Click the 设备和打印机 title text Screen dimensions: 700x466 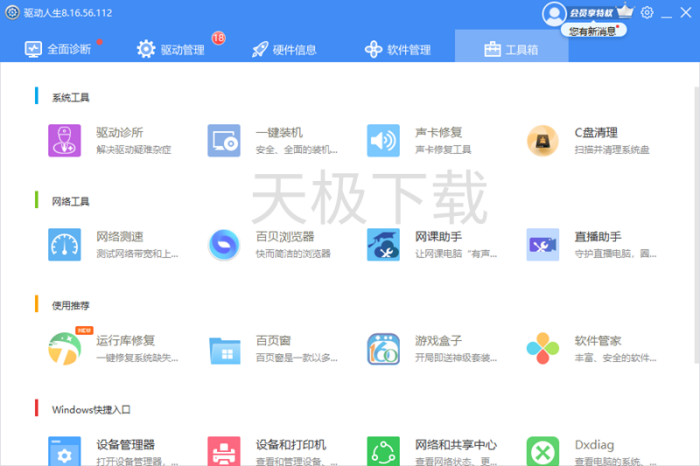pyautogui.click(x=291, y=445)
